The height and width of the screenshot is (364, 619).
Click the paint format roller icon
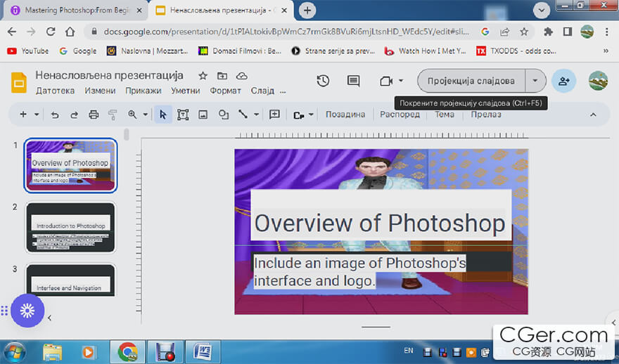(x=113, y=115)
